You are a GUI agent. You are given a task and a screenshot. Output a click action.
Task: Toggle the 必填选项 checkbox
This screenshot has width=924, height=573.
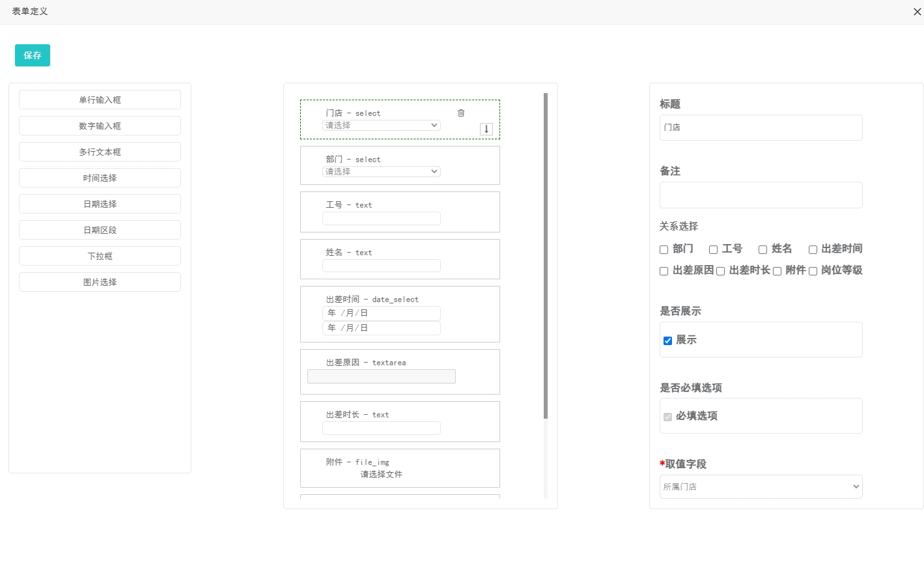point(667,417)
